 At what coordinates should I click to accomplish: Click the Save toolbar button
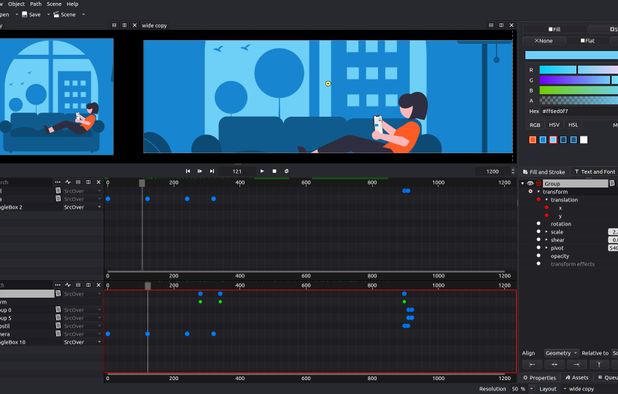31,15
